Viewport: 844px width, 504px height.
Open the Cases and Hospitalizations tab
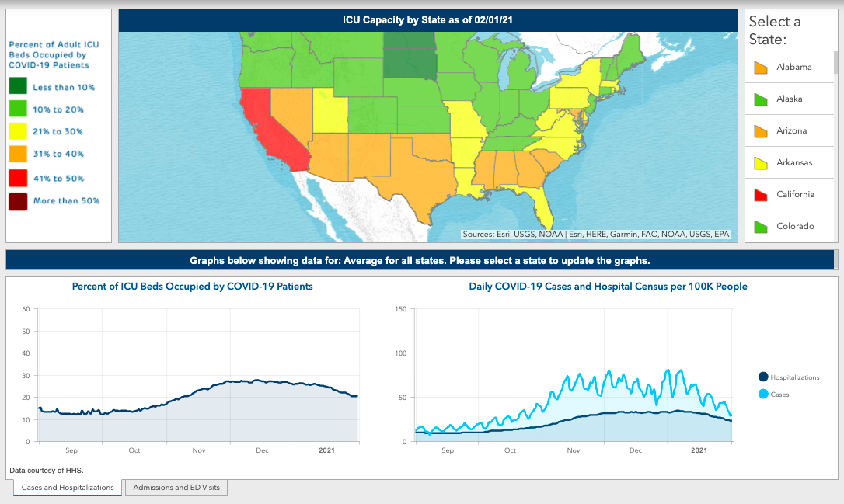point(68,488)
